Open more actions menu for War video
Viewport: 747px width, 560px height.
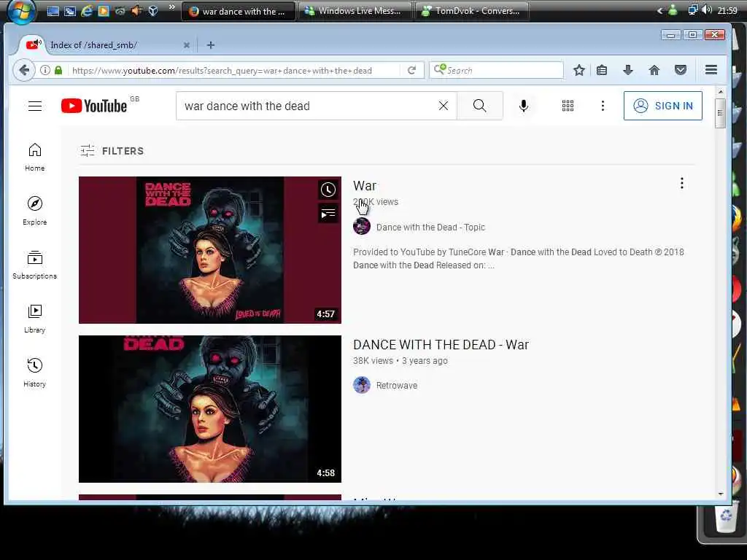click(x=682, y=183)
